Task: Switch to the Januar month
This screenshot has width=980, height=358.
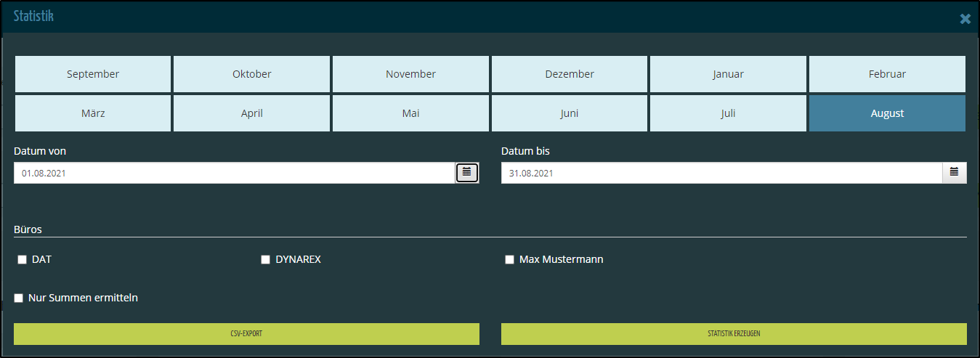Action: (728, 74)
